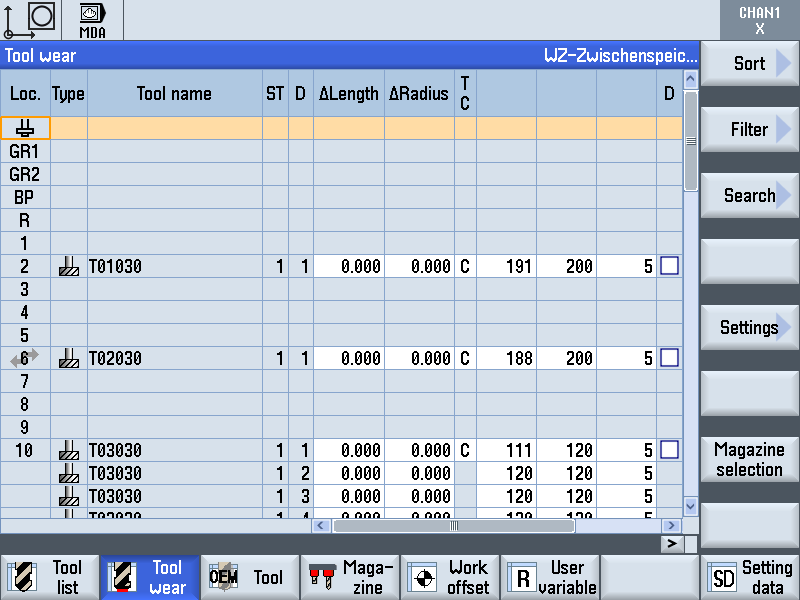This screenshot has width=800, height=600.
Task: Click the horizontal scrollbar thumb in the table
Action: tap(453, 525)
